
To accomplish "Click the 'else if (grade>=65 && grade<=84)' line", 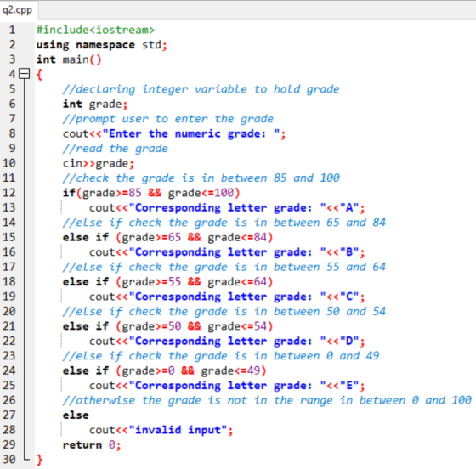I will pyautogui.click(x=168, y=237).
